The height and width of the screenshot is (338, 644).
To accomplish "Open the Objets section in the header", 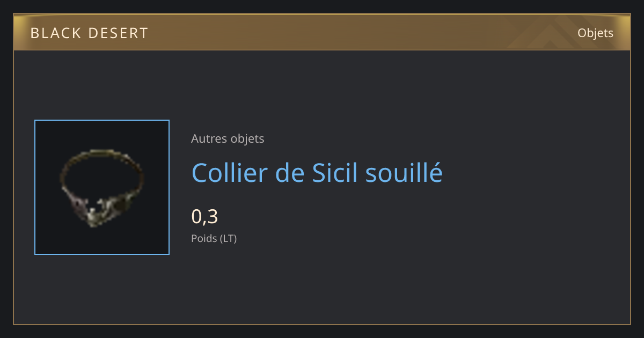I will click(x=595, y=33).
